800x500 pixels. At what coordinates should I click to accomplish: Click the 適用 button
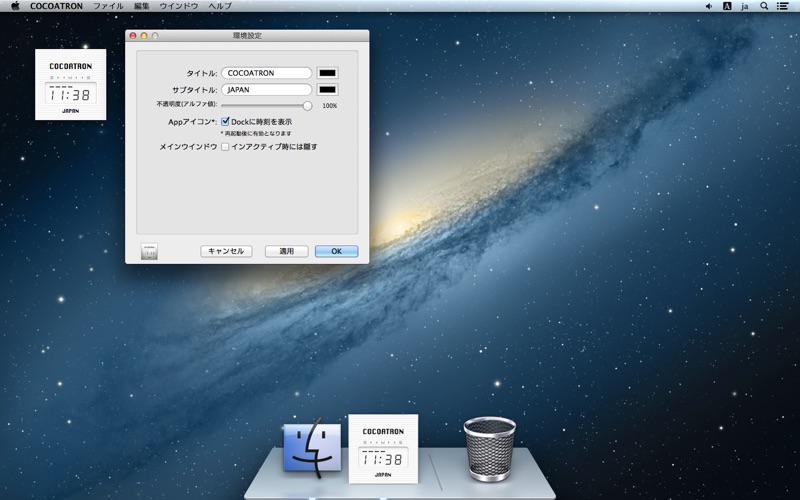click(x=286, y=251)
